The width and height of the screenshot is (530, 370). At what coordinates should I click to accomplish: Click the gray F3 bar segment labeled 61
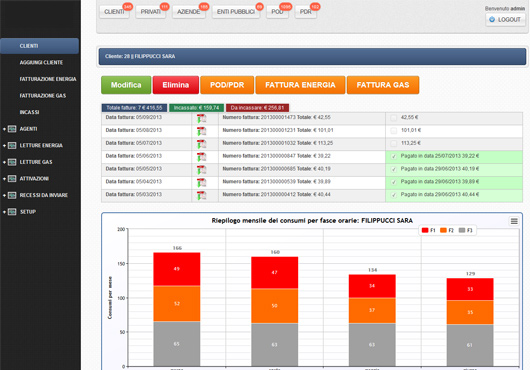[x=470, y=345]
